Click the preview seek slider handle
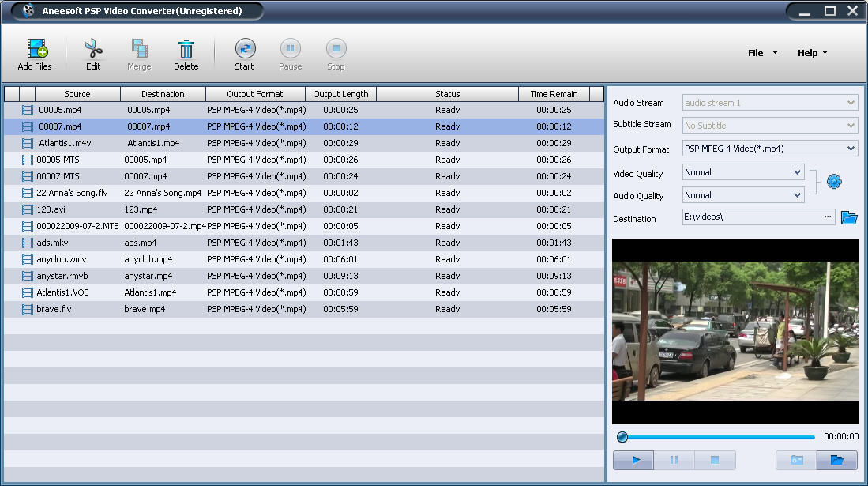The height and width of the screenshot is (486, 868). tap(622, 437)
